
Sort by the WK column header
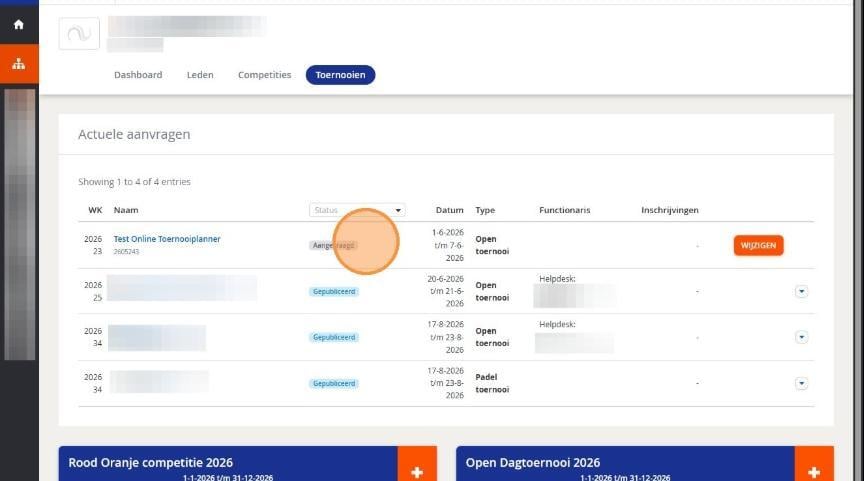click(95, 210)
